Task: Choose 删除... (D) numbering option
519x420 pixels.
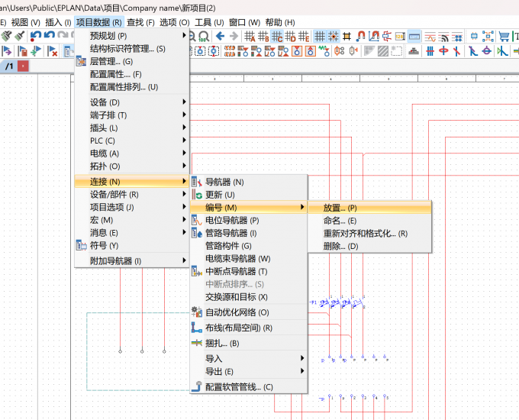Action: click(x=369, y=246)
